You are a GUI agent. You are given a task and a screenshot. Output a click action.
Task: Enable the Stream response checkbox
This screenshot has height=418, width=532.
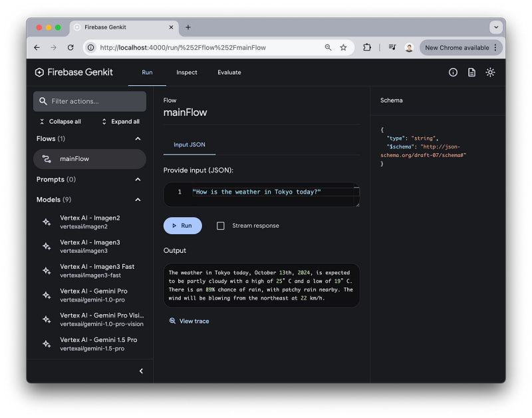221,226
